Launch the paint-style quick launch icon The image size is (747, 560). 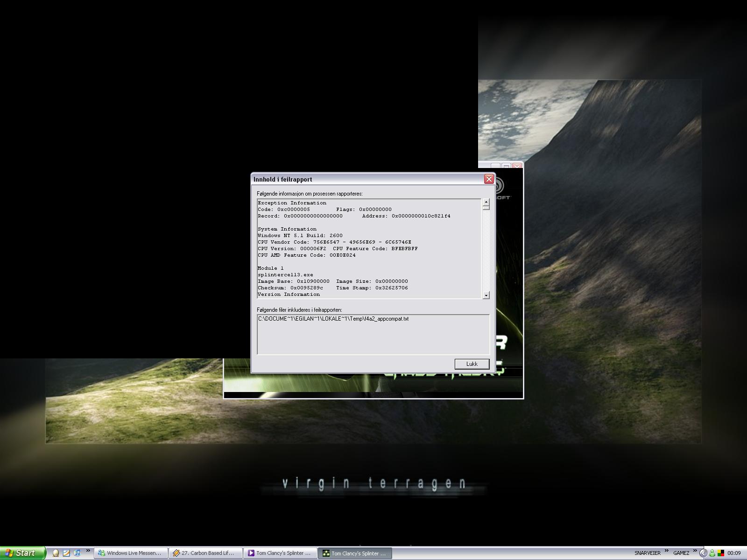pos(66,553)
